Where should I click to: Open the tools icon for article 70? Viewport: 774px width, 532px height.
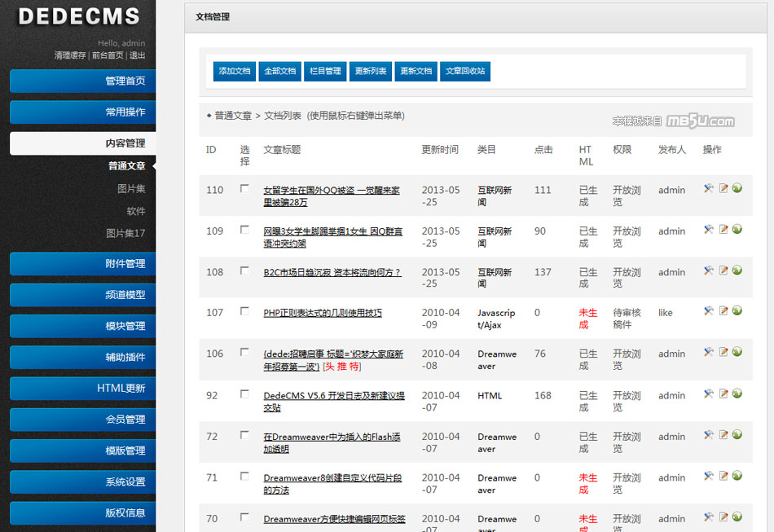pyautogui.click(x=709, y=517)
